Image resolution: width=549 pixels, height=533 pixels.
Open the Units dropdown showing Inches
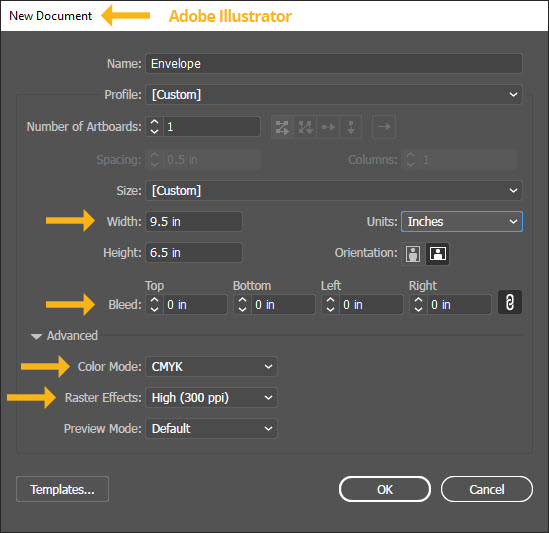[462, 221]
